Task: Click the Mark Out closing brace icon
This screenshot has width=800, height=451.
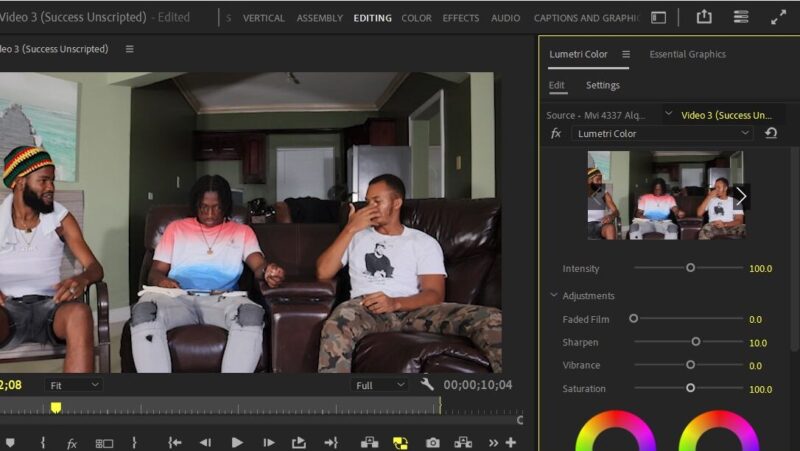Action: tap(134, 442)
